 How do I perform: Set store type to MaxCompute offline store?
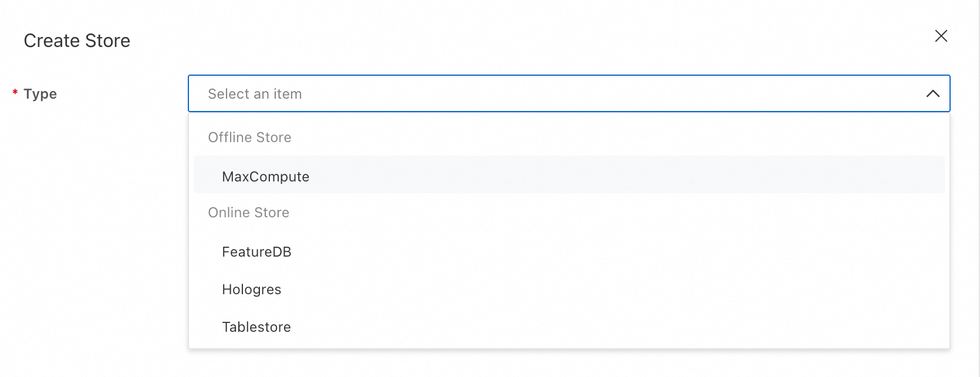coord(265,177)
